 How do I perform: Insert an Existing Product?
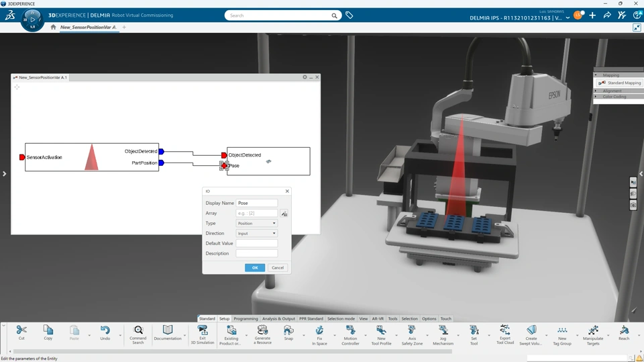pyautogui.click(x=231, y=335)
